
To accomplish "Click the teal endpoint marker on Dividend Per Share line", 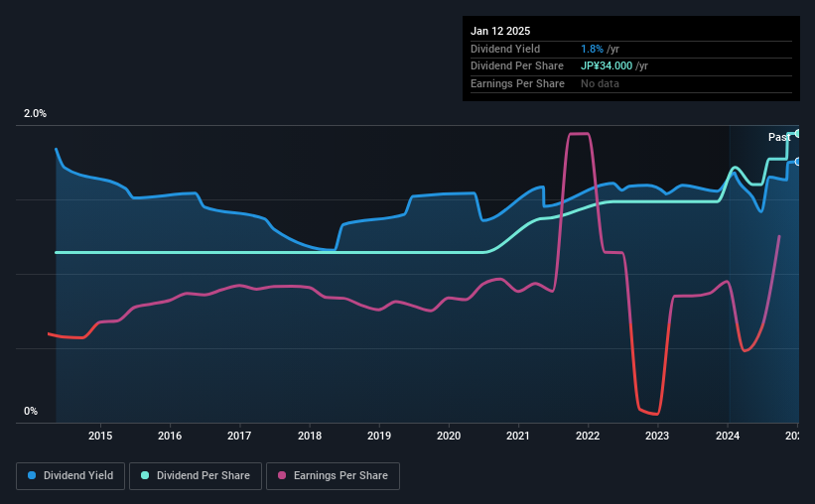I will point(797,134).
